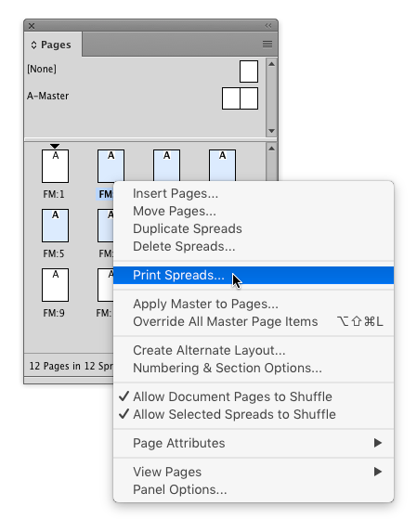Click the 12 Pages in 12 Spreads status text
This screenshot has height=532, width=417.
point(71,366)
